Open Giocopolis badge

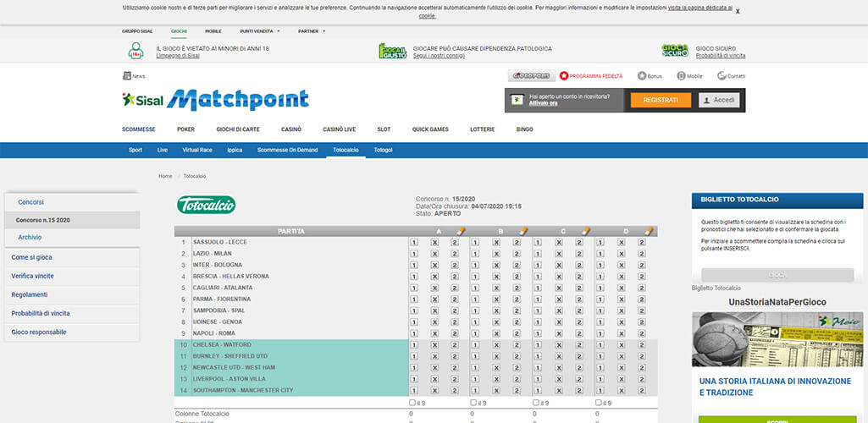point(532,76)
